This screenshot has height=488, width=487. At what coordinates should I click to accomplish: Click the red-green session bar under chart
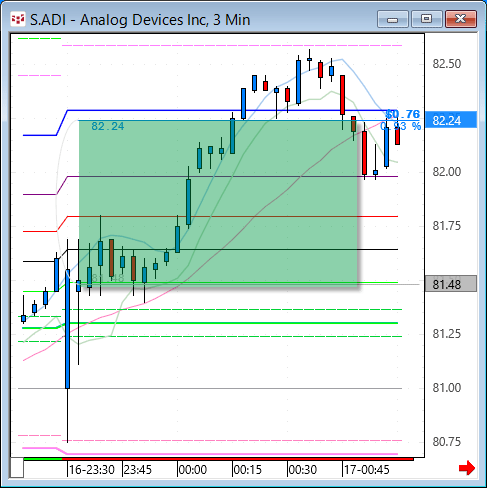(x=219, y=459)
